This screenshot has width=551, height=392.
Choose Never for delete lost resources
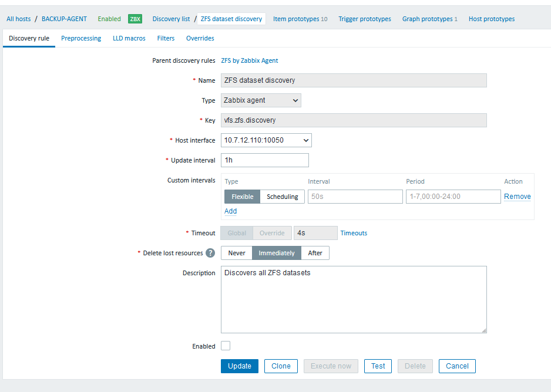tap(237, 253)
